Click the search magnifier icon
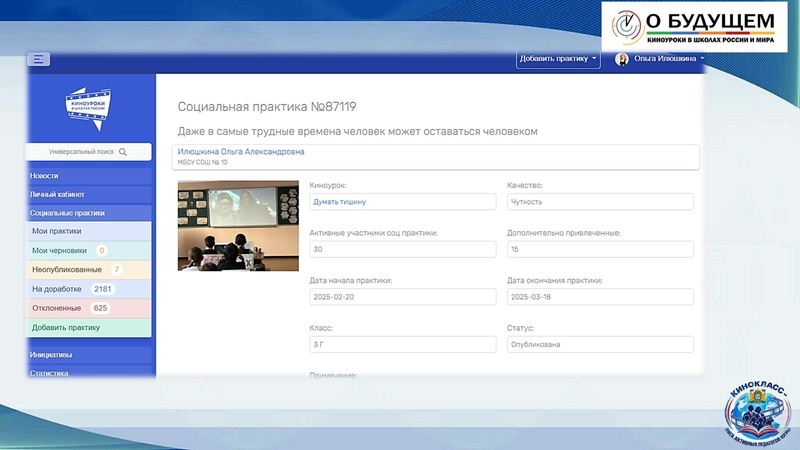 [x=123, y=152]
